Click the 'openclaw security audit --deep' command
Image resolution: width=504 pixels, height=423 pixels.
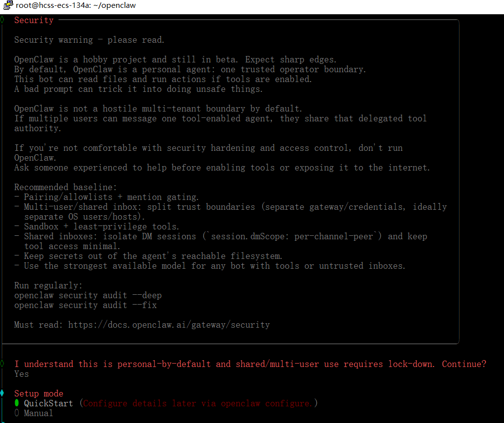click(88, 295)
